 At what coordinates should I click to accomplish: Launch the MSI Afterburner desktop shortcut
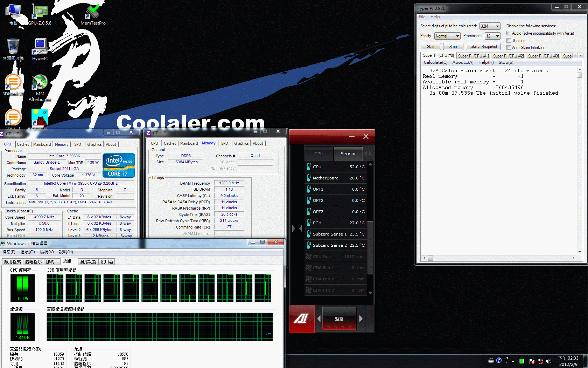coord(40,88)
